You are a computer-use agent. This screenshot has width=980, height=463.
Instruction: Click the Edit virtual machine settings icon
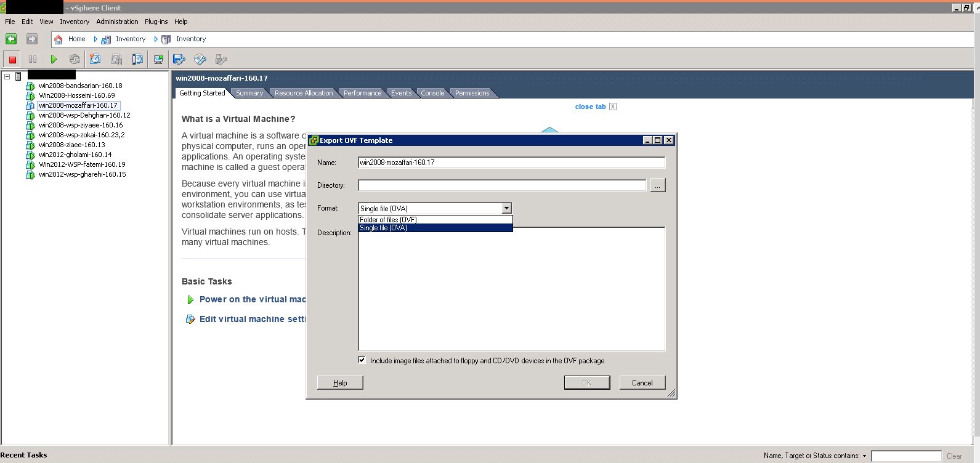pyautogui.click(x=190, y=320)
